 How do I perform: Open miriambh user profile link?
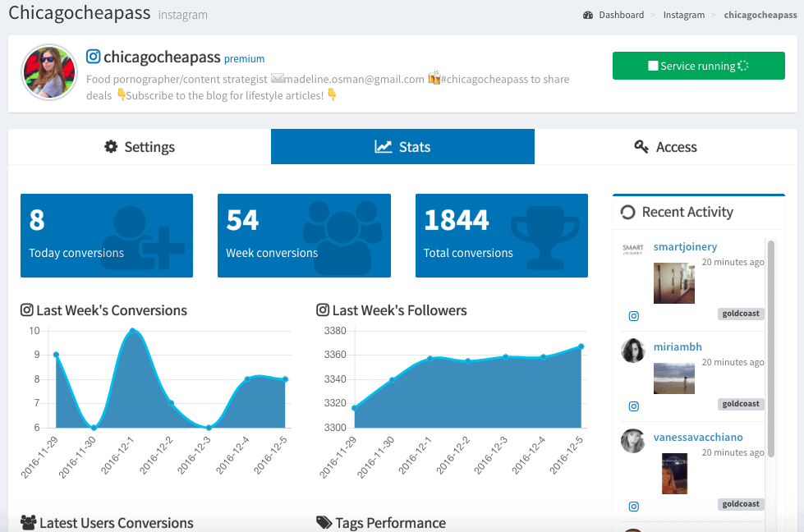pyautogui.click(x=678, y=347)
